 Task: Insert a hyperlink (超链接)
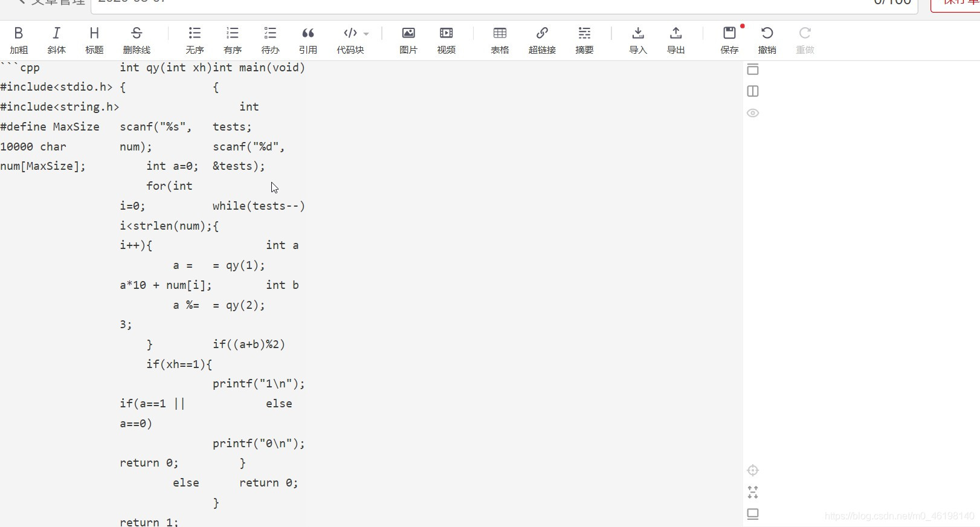542,40
